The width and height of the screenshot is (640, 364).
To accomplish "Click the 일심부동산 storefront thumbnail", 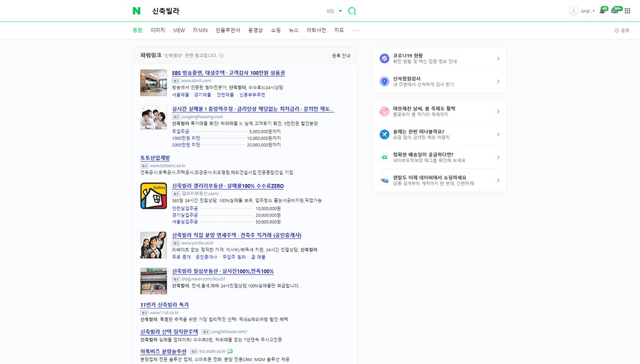I will [154, 281].
